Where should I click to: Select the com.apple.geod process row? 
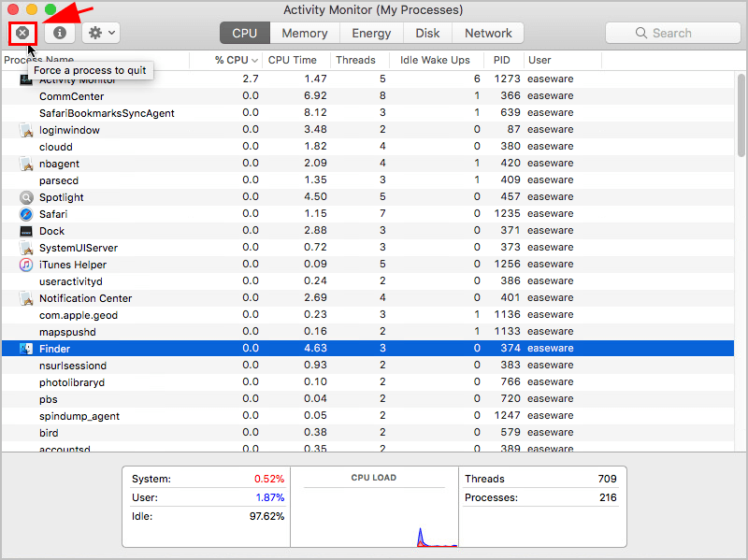pyautogui.click(x=367, y=315)
